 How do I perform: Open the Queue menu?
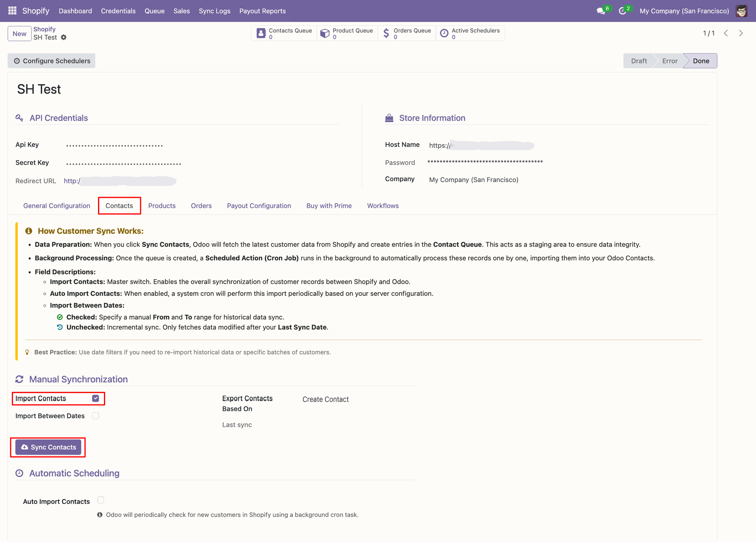(154, 11)
